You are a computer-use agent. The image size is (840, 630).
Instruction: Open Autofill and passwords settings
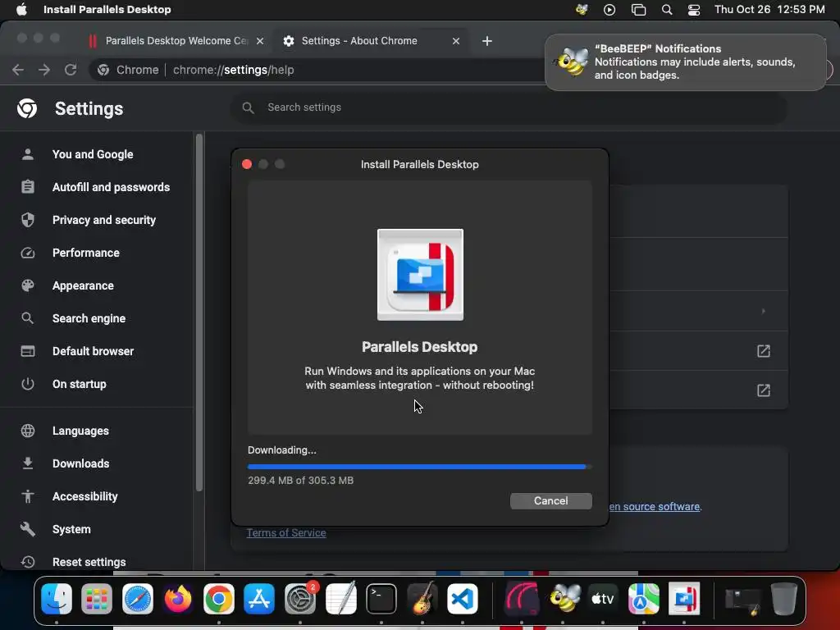point(97,187)
